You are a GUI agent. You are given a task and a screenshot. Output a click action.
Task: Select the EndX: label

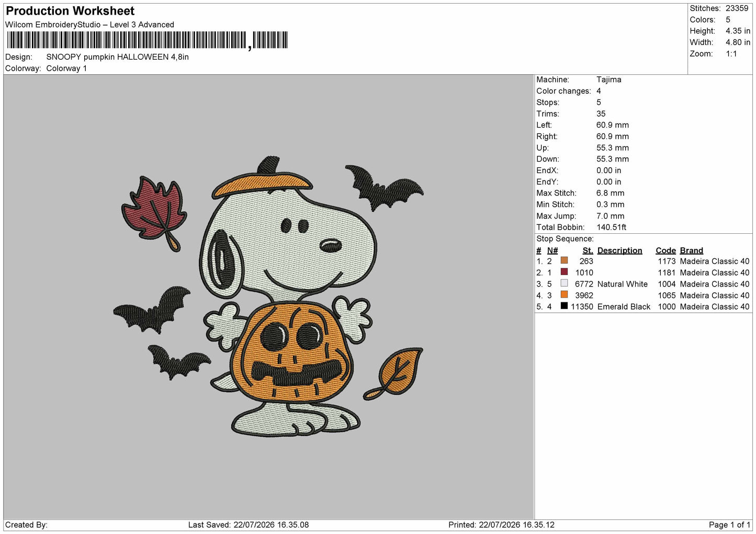(547, 171)
